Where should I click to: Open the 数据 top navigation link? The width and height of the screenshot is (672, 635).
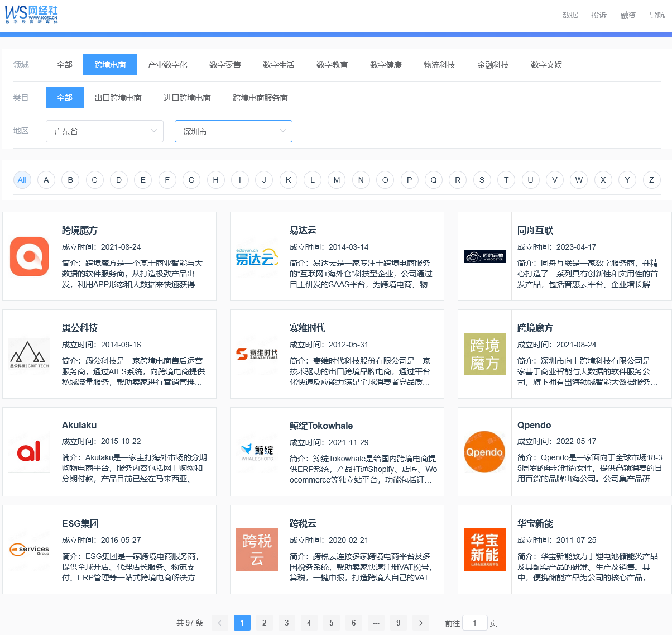[x=570, y=15]
